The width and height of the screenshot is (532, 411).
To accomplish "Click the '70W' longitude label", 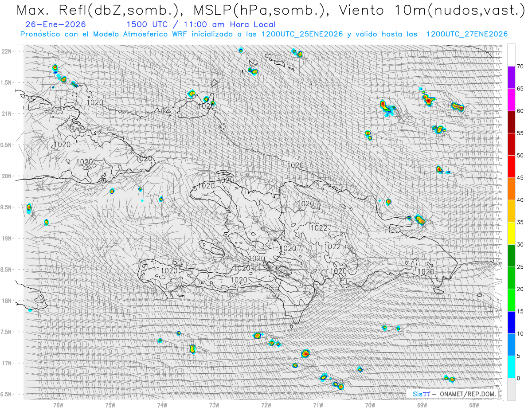I will [x=370, y=405].
